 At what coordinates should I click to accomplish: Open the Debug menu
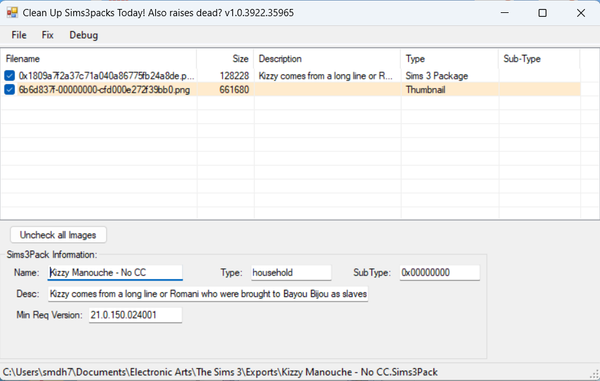pos(83,35)
